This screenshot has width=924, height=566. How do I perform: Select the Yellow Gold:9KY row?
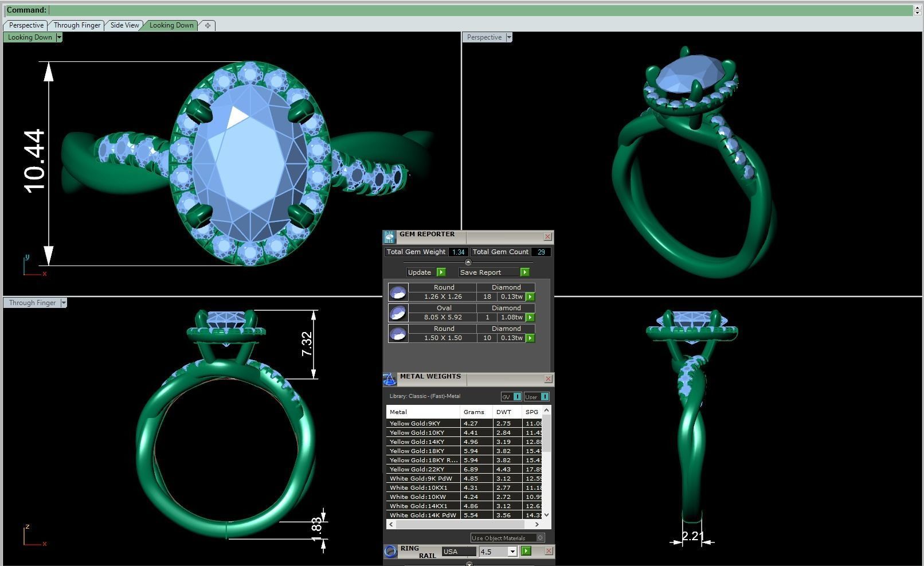point(464,423)
